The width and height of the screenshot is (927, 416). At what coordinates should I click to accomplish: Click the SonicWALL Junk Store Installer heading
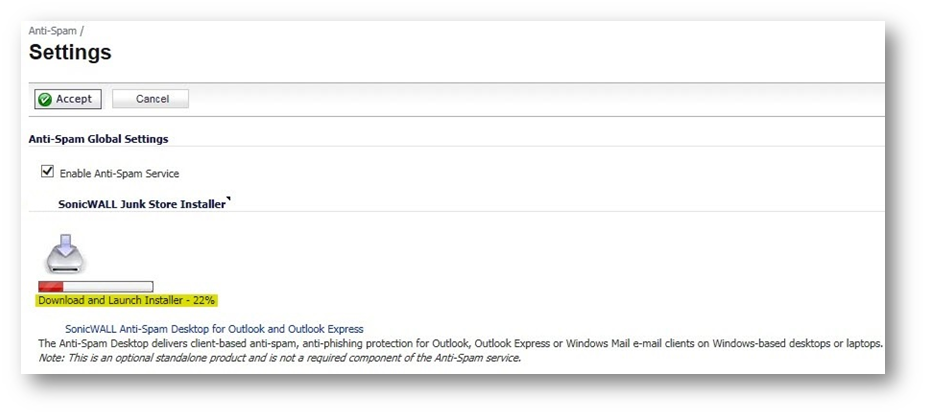[x=142, y=204]
